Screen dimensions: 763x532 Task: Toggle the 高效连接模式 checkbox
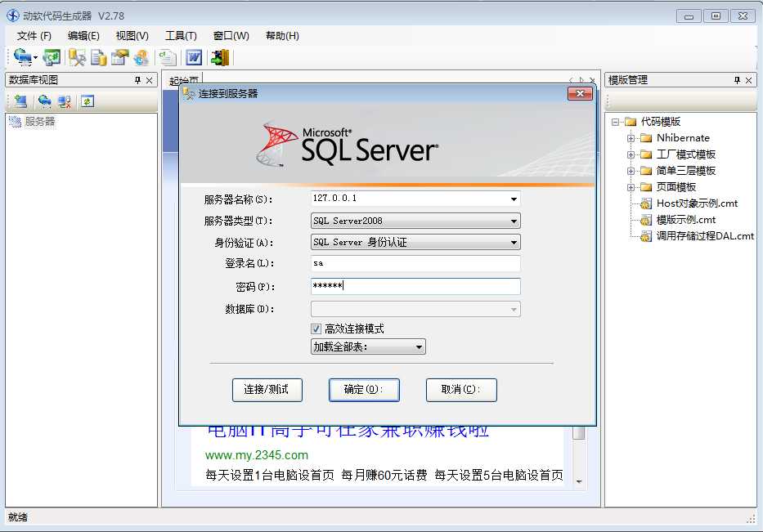[316, 329]
